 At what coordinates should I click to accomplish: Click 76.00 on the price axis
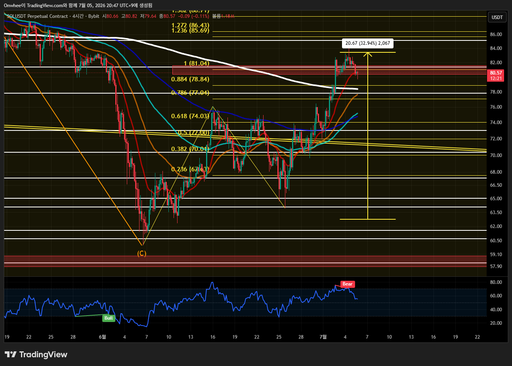click(x=496, y=107)
